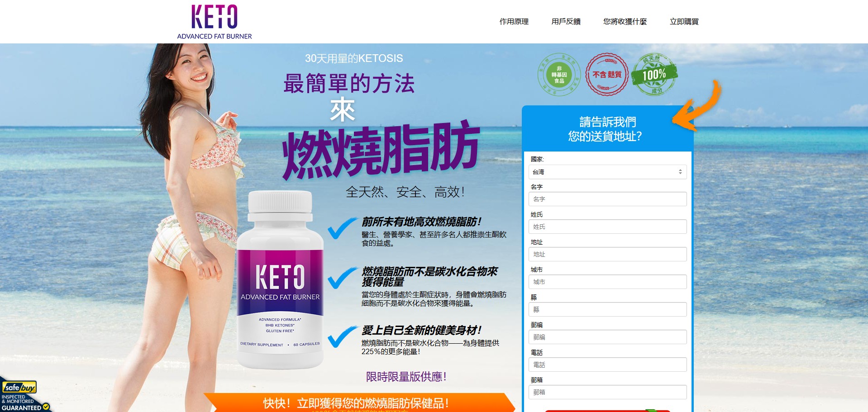Click the green 100% natural badge
The width and height of the screenshot is (868, 412).
pos(654,74)
